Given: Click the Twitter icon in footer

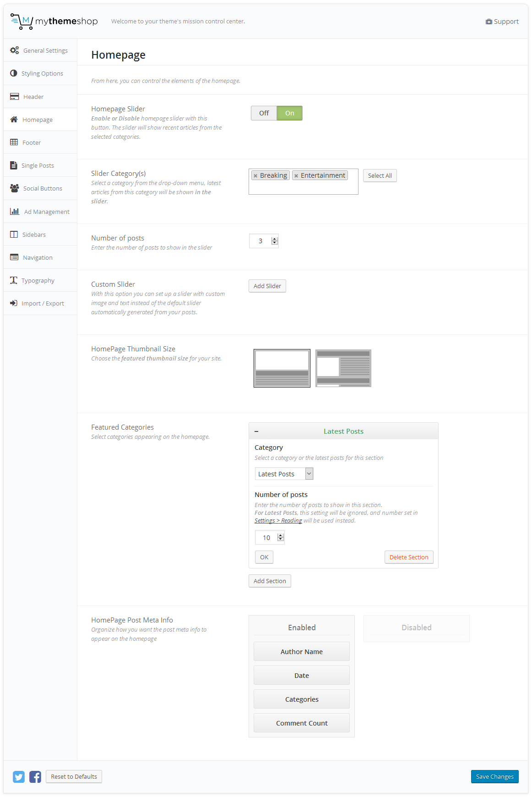Looking at the screenshot, I should point(19,777).
